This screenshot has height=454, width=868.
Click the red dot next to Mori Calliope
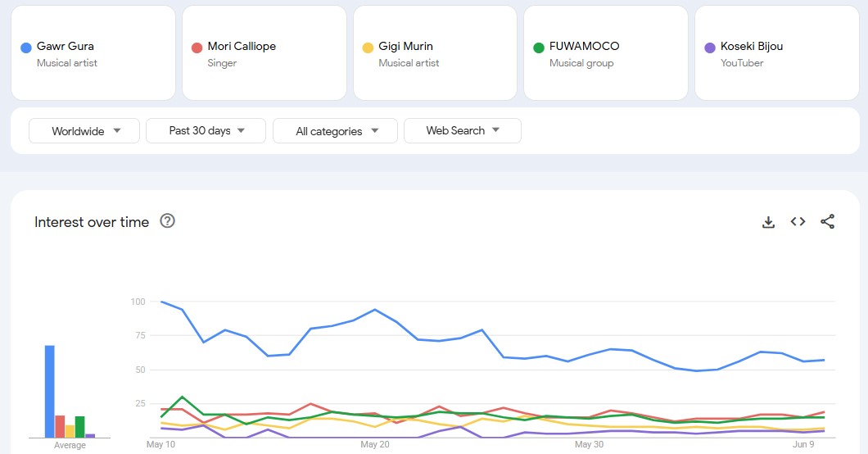tap(197, 48)
